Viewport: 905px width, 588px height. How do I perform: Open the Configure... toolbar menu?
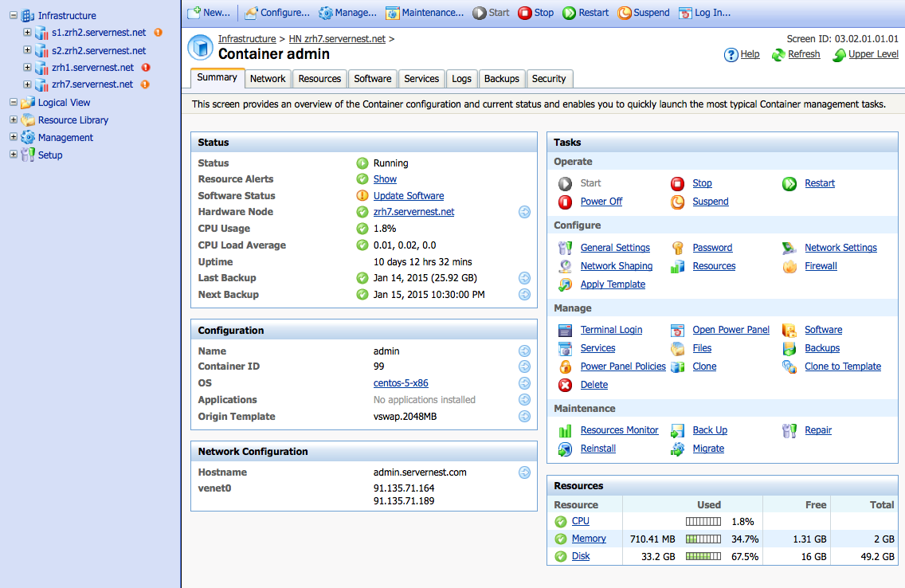(277, 13)
